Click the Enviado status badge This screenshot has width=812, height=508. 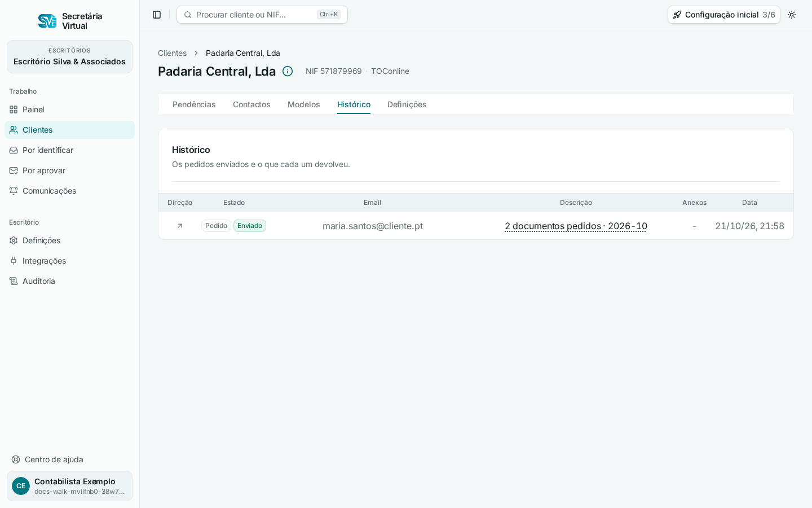coord(250,226)
